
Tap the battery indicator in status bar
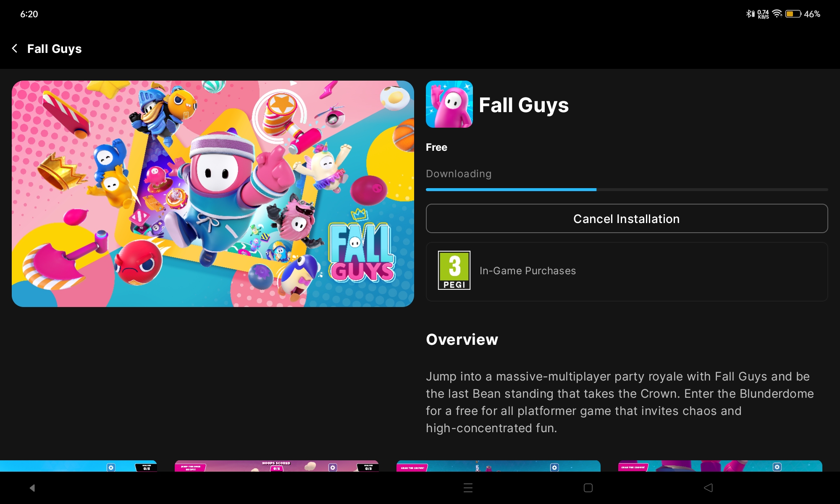point(793,14)
